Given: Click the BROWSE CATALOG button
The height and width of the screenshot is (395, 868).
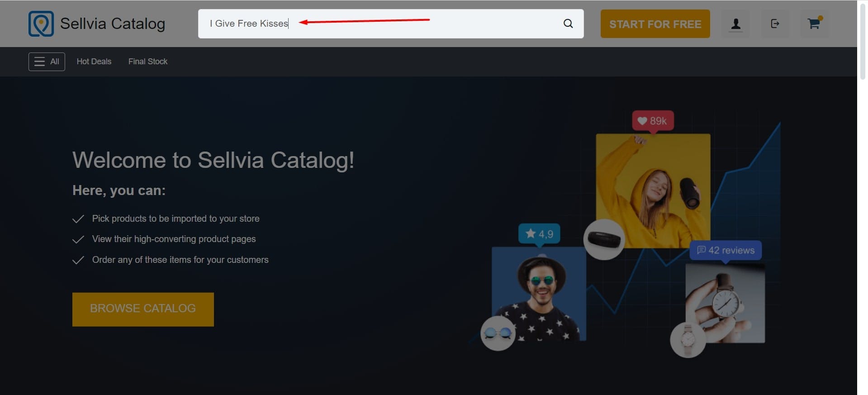Looking at the screenshot, I should (143, 309).
